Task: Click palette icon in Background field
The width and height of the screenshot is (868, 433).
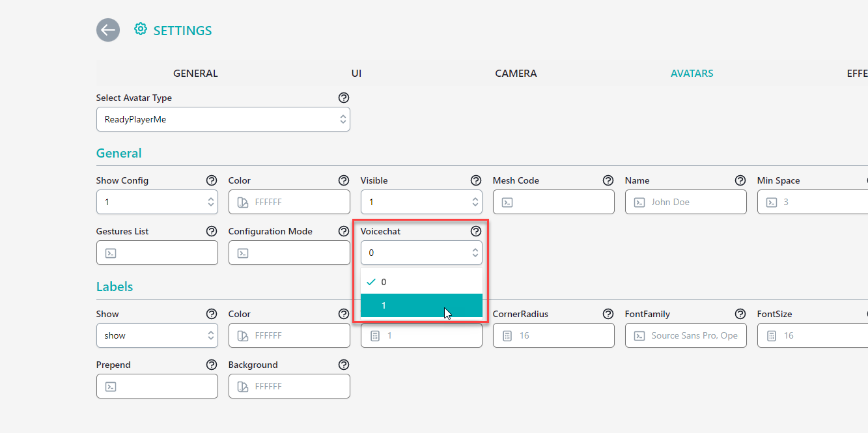Action: 243,387
